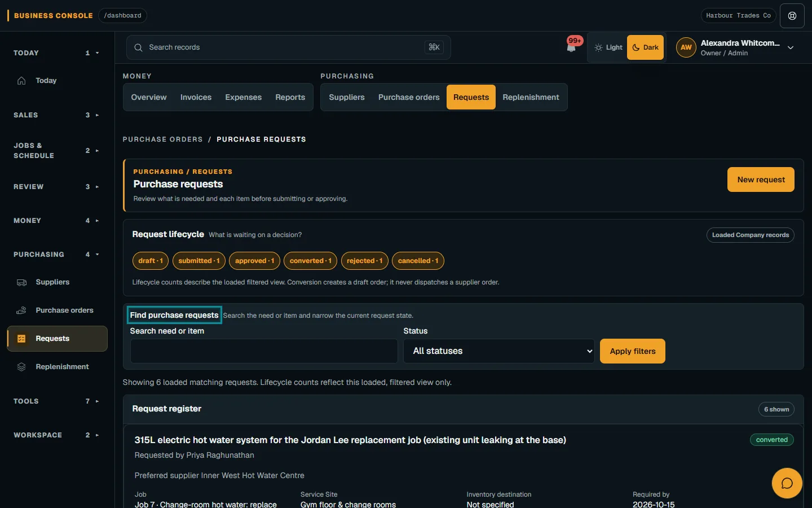This screenshot has width=812, height=508.
Task: Click the Required by date 2026-10-15
Action: [x=653, y=505]
